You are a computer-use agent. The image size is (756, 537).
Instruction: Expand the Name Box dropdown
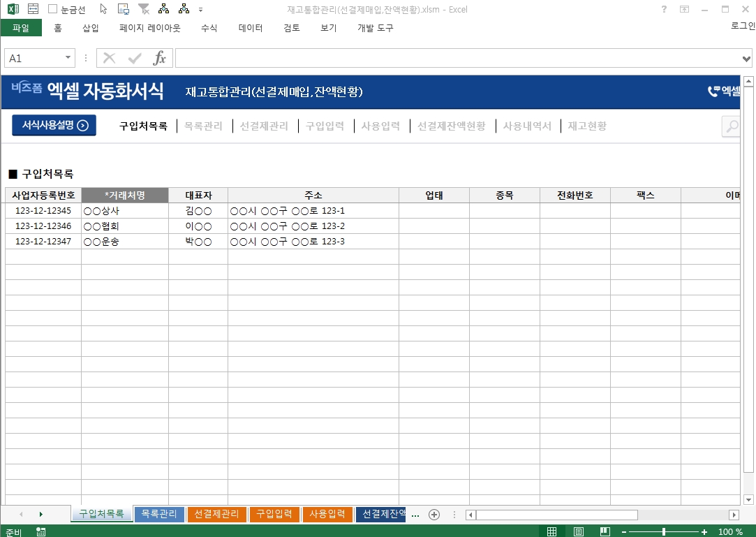pos(68,58)
